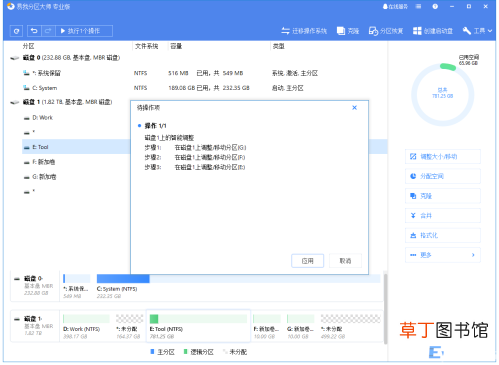Screen dimensions: 499x365
Task: Open the 克隆 clone tool in top toolbar
Action: (348, 31)
